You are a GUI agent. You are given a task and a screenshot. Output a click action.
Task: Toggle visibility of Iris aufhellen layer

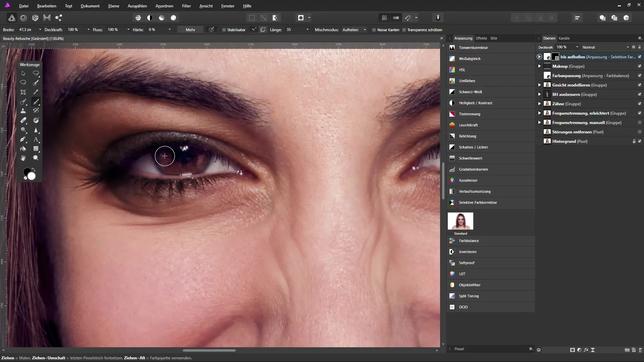pos(640,57)
